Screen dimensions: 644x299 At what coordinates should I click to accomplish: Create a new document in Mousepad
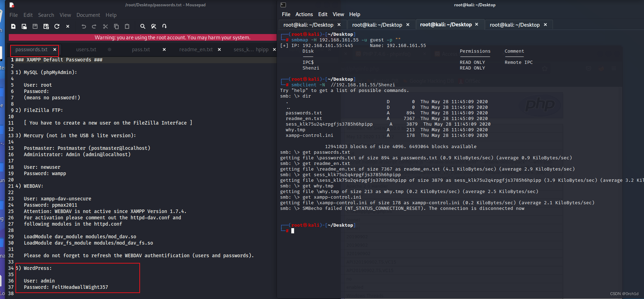(13, 26)
